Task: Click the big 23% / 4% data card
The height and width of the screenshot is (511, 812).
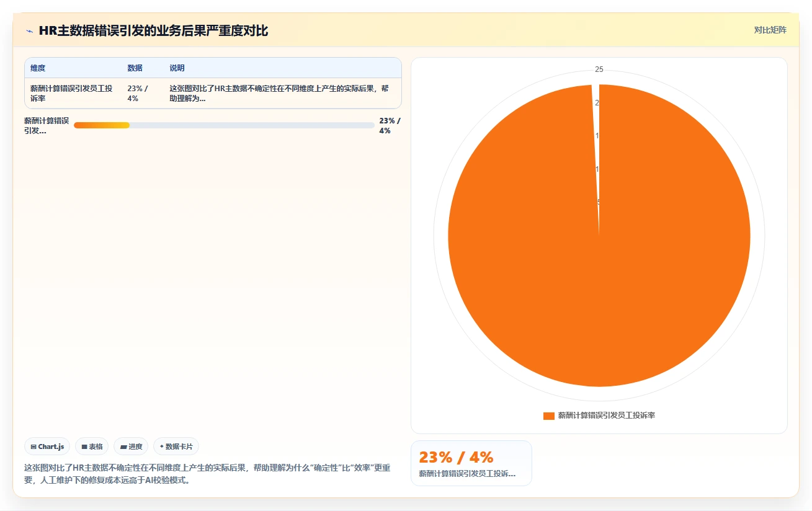Action: pos(471,463)
